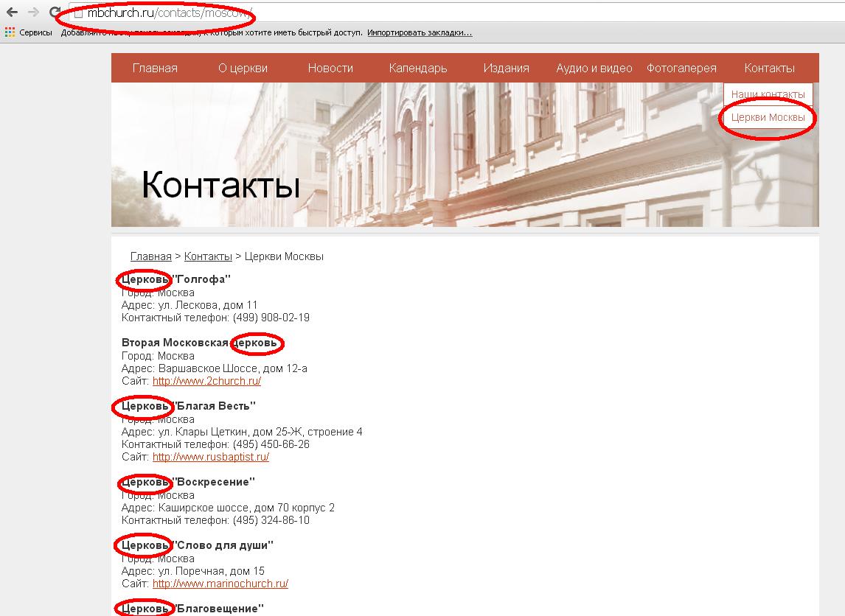Screen dimensions: 845x616
Task: Open the Сервисы apps grid icon
Action: [x=10, y=32]
